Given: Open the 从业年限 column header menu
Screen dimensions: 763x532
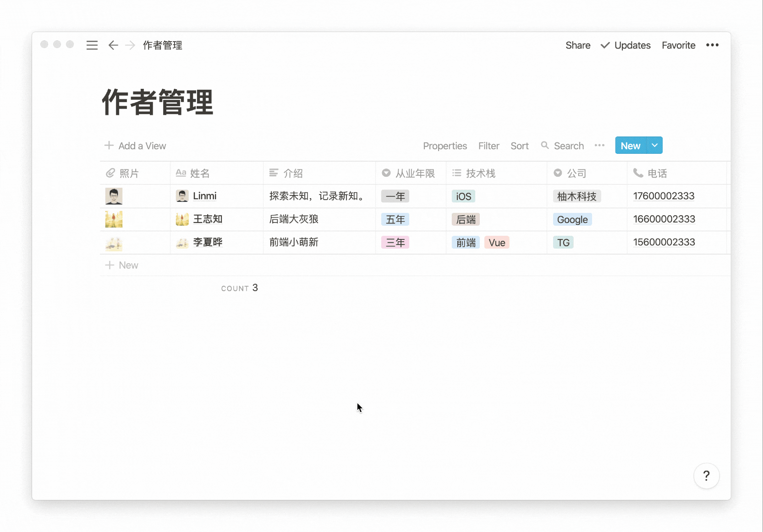Looking at the screenshot, I should point(411,173).
